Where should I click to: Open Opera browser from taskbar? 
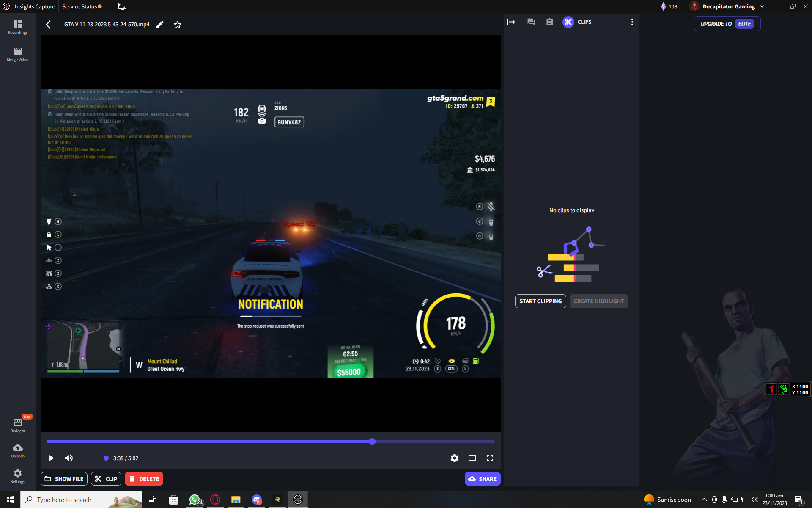click(x=215, y=500)
